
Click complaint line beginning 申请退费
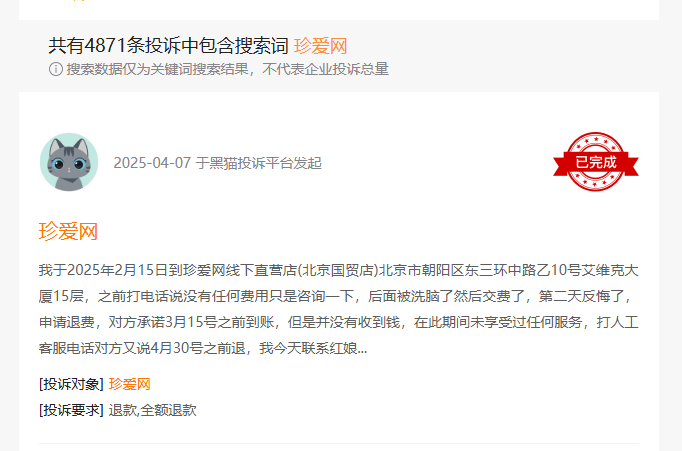(338, 322)
